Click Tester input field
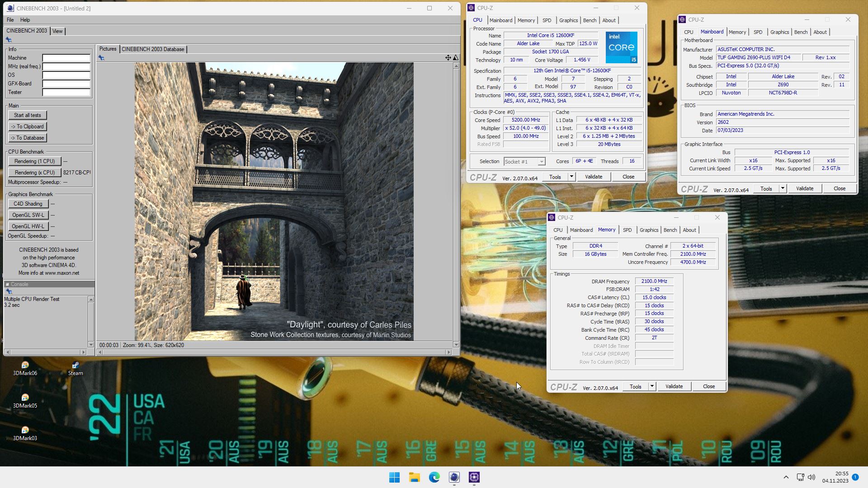This screenshot has width=868, height=488. 66,92
